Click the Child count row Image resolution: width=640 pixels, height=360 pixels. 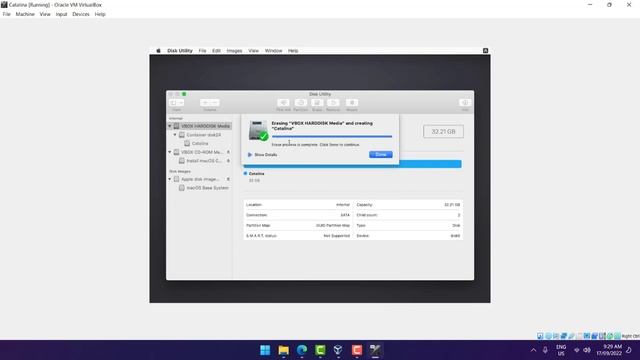[409, 215]
